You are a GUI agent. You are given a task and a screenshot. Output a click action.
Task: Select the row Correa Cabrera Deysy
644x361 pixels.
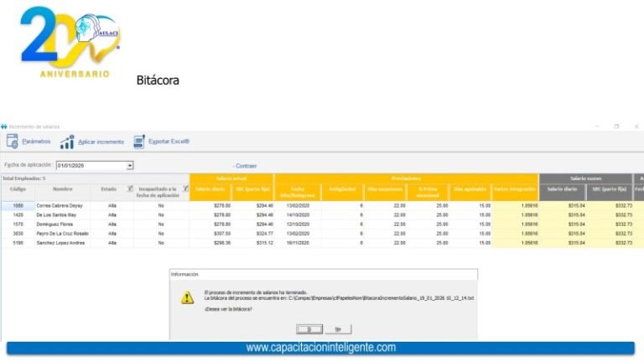pos(322,205)
